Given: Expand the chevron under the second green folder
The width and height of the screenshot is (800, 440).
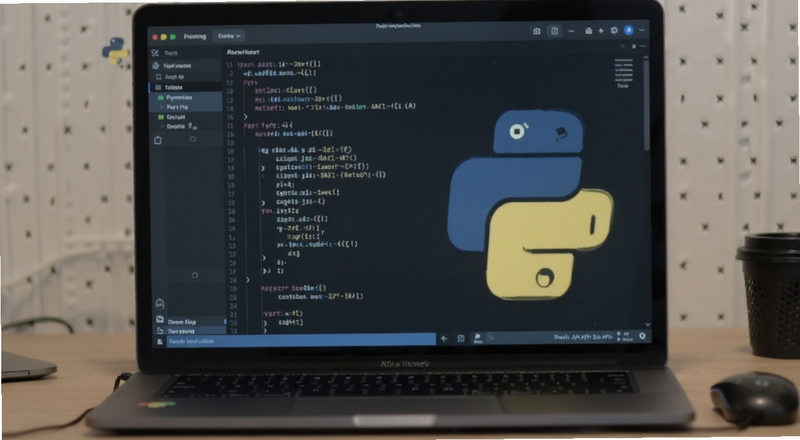Looking at the screenshot, I should click(x=162, y=126).
